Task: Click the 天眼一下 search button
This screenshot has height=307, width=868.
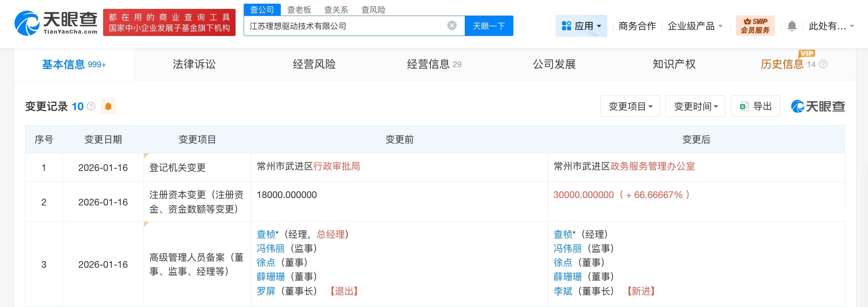Action: click(x=489, y=26)
